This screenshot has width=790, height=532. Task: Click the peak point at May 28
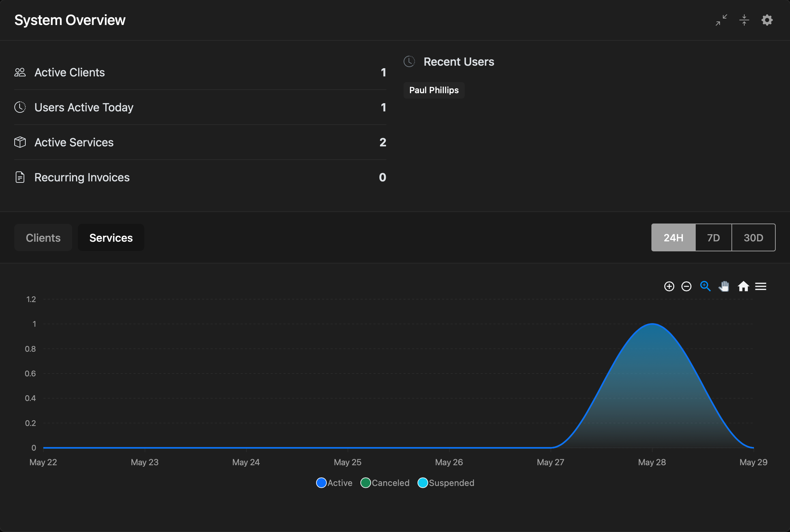coord(652,324)
